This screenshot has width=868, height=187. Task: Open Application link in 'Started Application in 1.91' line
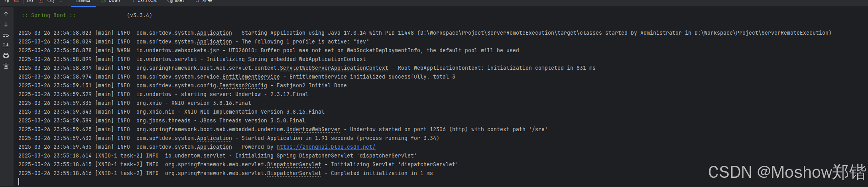click(x=215, y=138)
